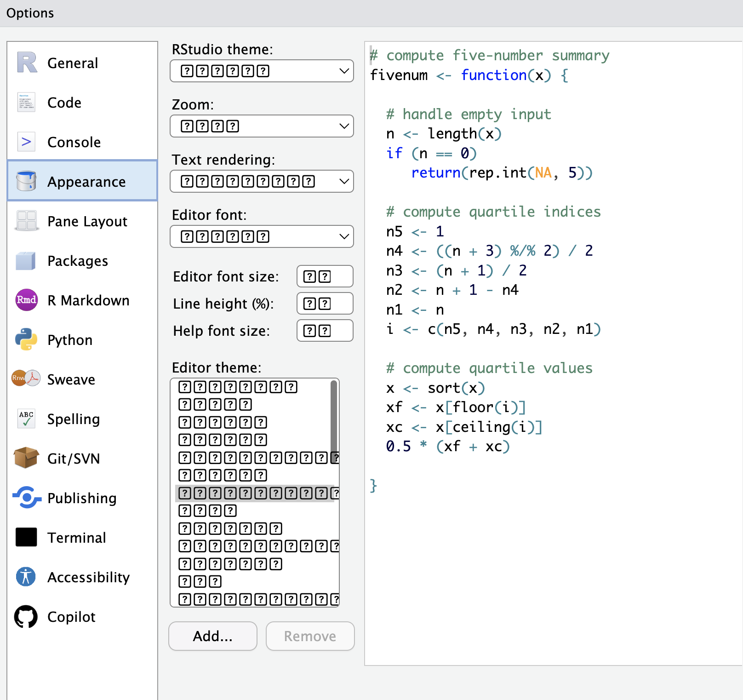Open Packages via its box icon
The height and width of the screenshot is (700, 743).
tap(27, 260)
